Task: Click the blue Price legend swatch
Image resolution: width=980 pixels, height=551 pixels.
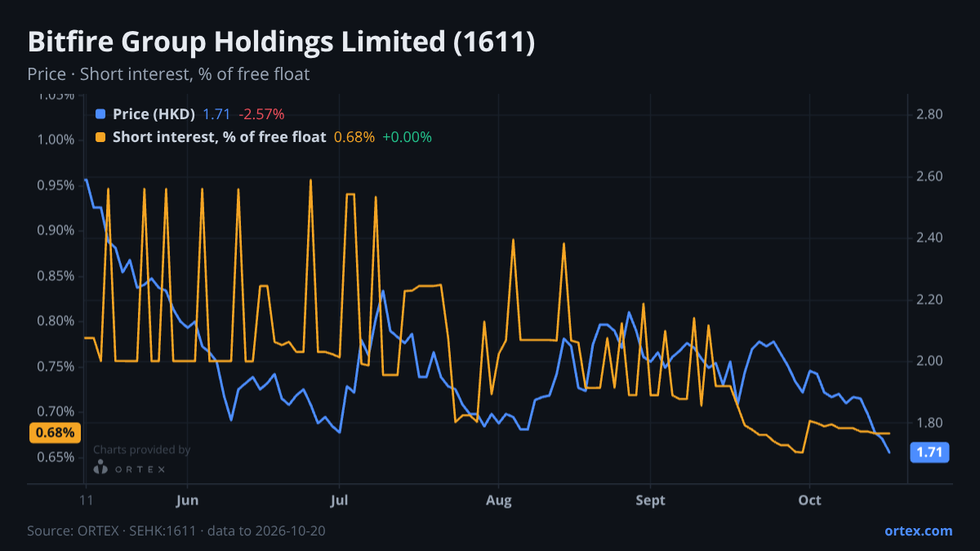Action: click(100, 114)
